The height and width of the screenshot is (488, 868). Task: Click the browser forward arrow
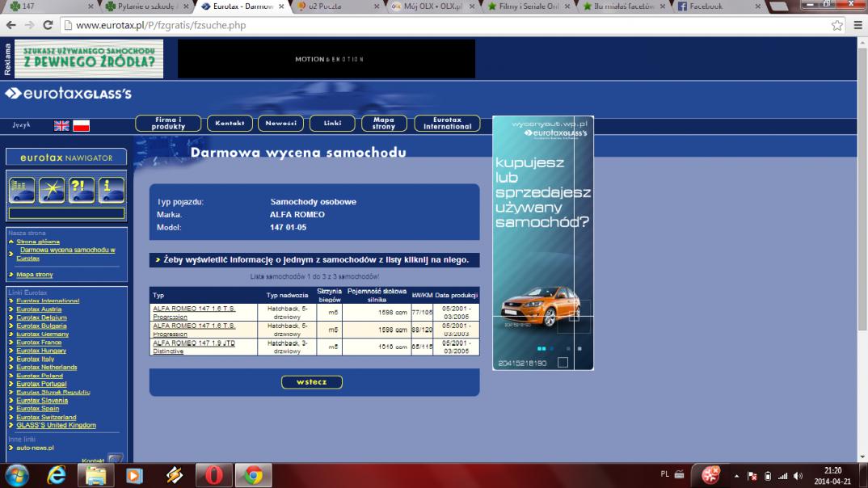tap(29, 26)
